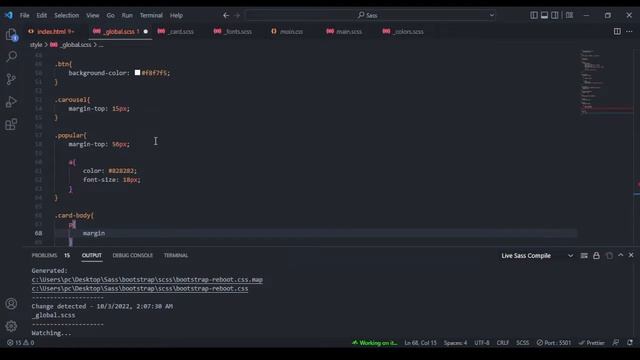The image size is (640, 360).
Task: Open the Go menu
Action: (x=111, y=15)
